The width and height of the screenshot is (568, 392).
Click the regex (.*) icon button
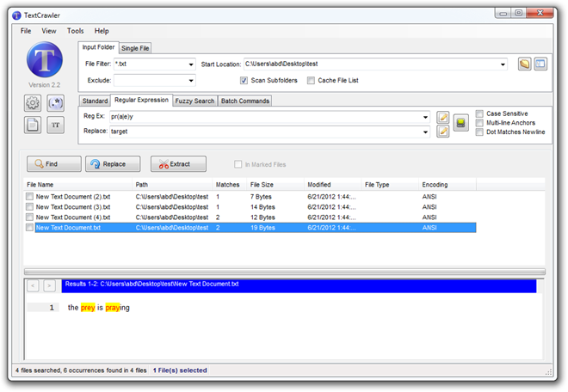pyautogui.click(x=57, y=104)
